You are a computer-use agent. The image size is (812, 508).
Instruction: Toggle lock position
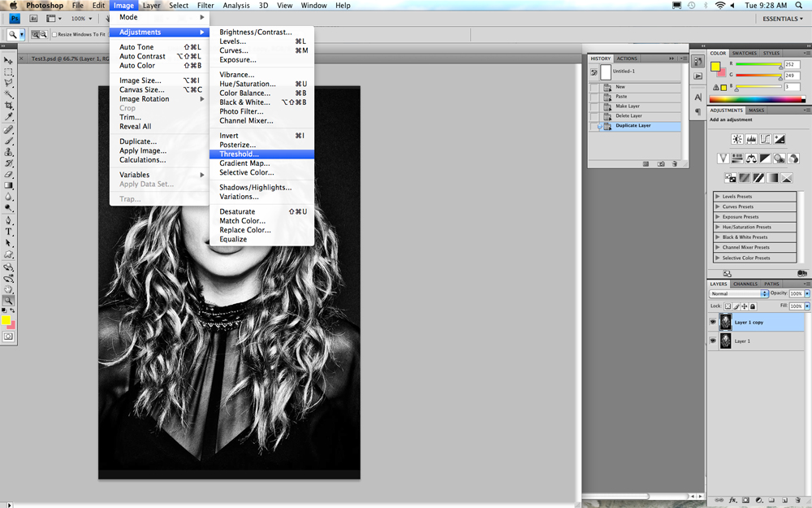click(x=744, y=306)
